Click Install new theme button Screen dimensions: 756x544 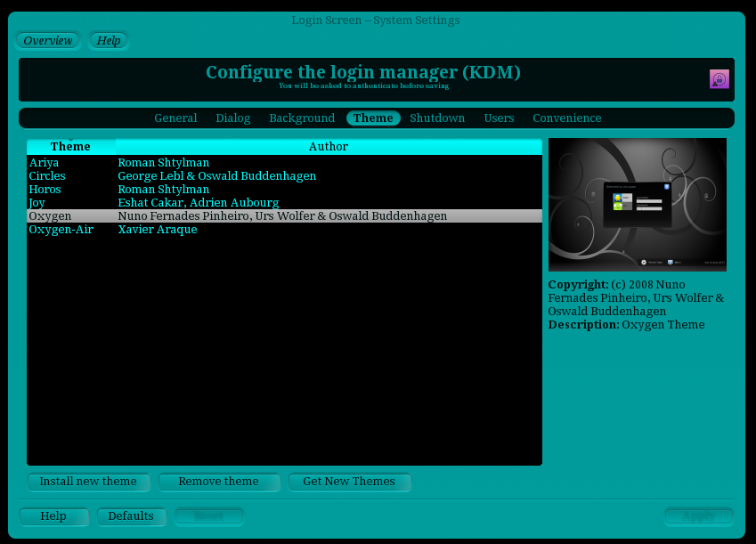tap(88, 482)
